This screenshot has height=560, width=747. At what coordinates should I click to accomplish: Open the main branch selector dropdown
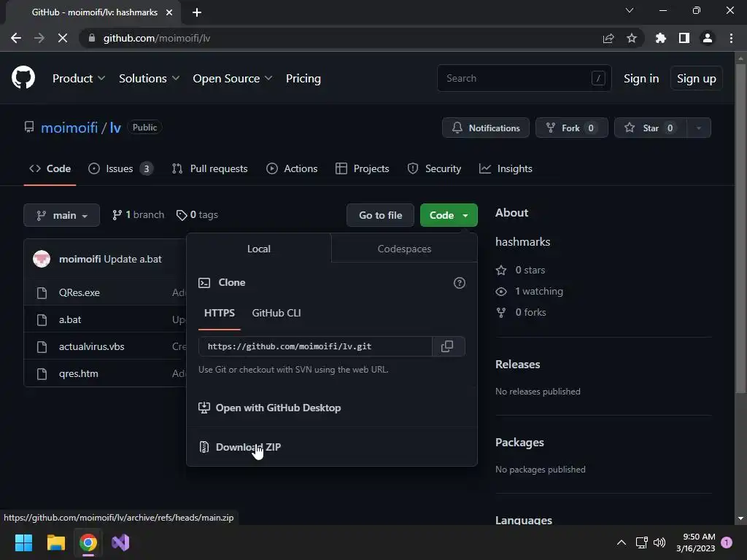point(61,215)
